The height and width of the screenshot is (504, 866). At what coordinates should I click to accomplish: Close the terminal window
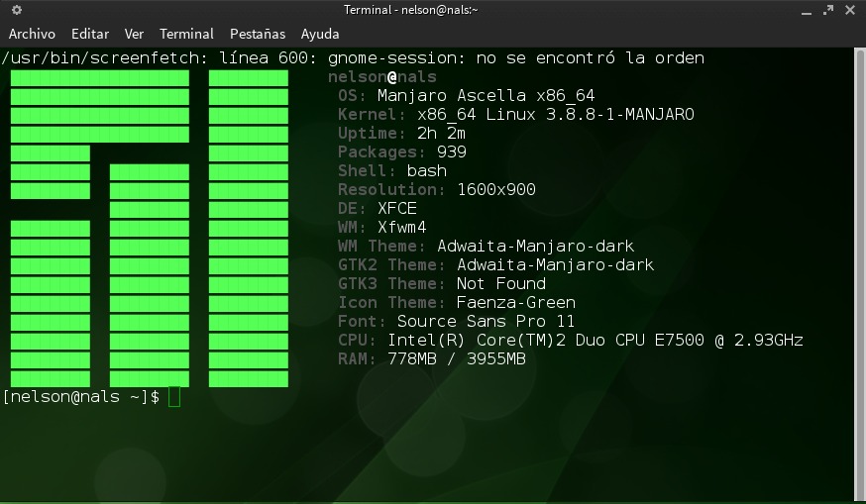tap(850, 10)
